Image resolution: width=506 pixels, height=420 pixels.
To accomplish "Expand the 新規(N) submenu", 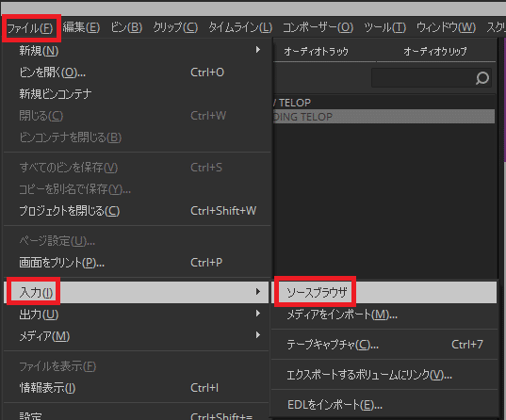I will click(x=137, y=51).
